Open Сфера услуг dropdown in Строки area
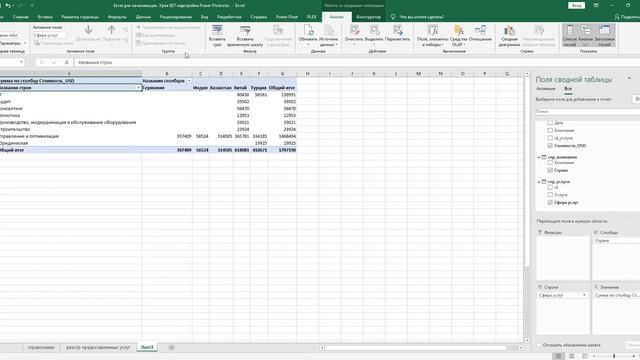The height and width of the screenshot is (360, 640). pyautogui.click(x=584, y=295)
